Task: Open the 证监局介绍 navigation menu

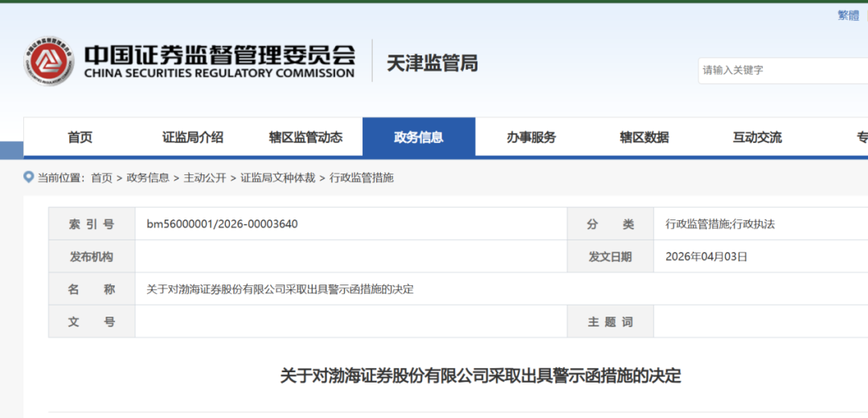Action: [193, 137]
